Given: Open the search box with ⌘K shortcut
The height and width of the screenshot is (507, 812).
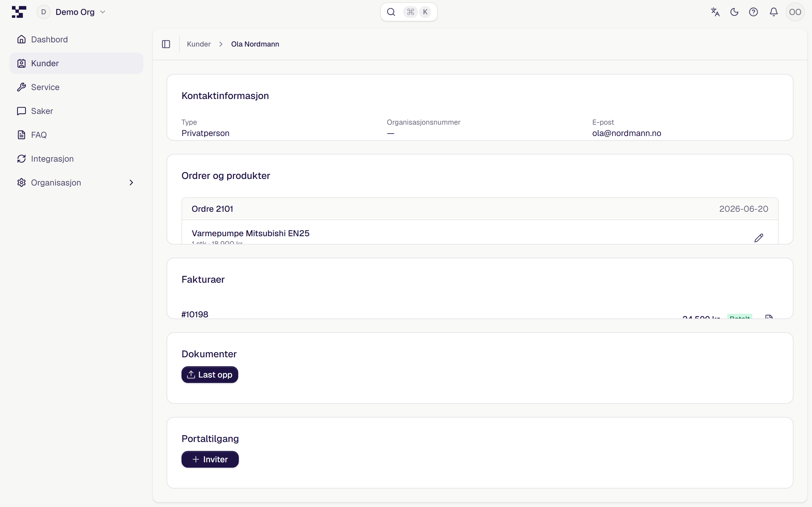Looking at the screenshot, I should click(409, 12).
